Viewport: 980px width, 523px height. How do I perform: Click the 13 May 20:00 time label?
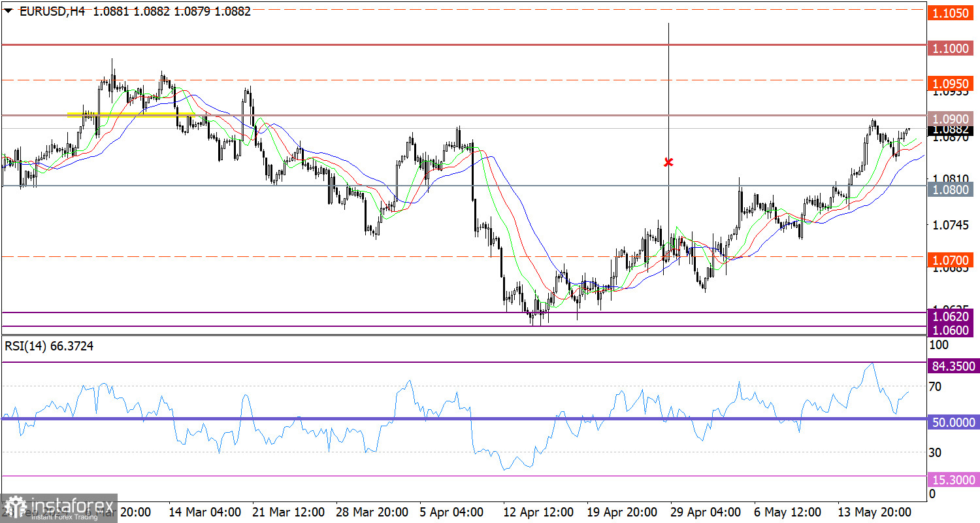[x=875, y=511]
